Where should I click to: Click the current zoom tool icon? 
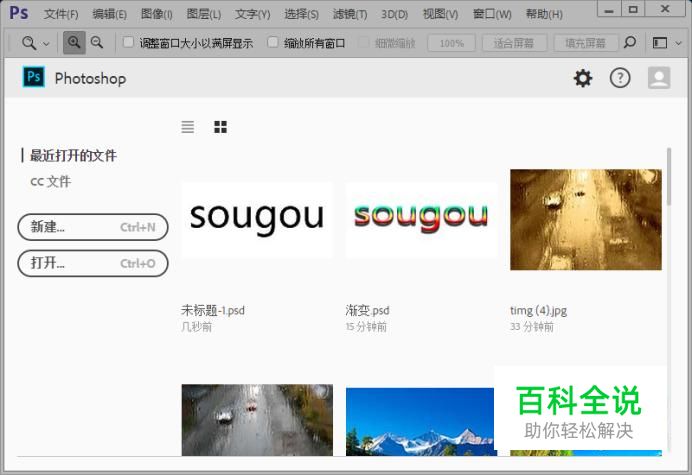(29, 43)
